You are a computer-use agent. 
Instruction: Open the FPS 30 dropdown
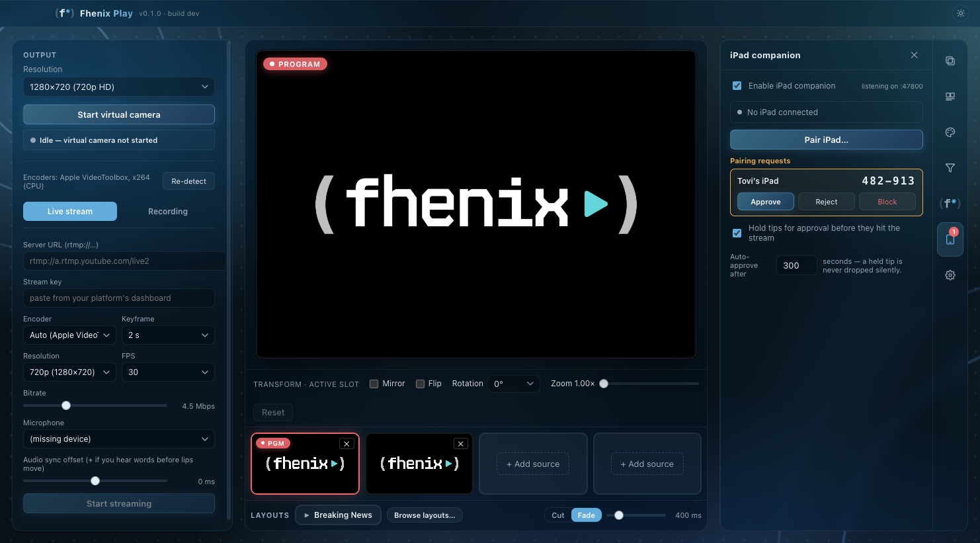[x=168, y=372]
